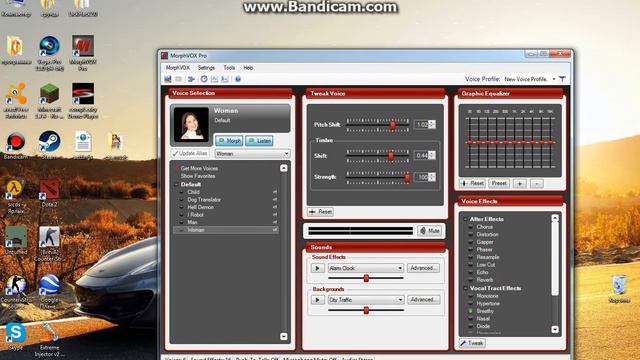The height and width of the screenshot is (360, 640).
Task: Open the Settings menu
Action: pyautogui.click(x=206, y=68)
